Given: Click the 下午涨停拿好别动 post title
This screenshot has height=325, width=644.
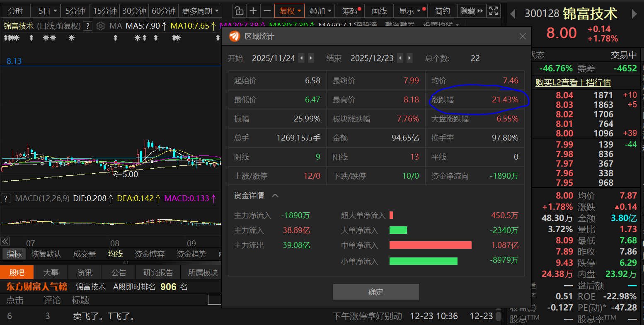Looking at the screenshot, I should 367,316.
